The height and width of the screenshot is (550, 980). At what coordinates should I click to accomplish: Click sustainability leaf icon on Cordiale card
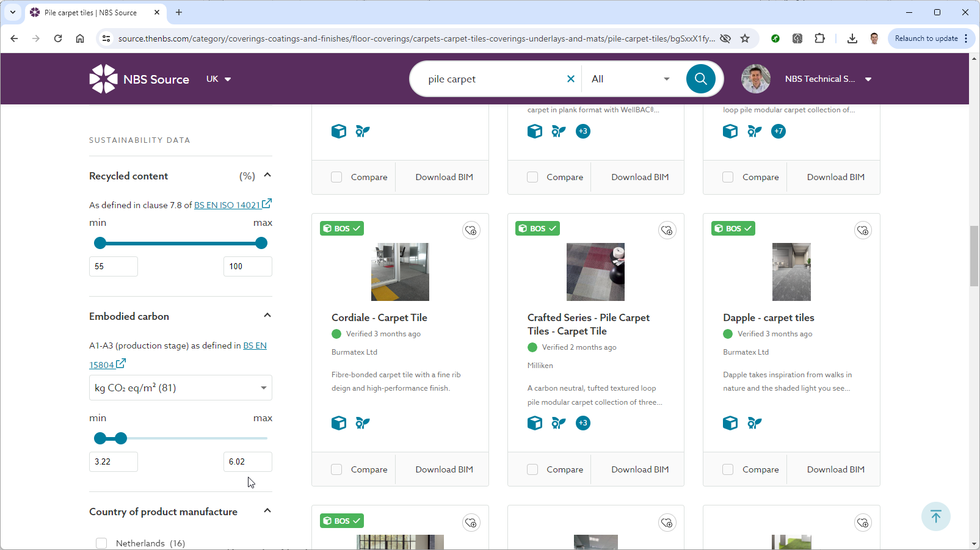click(363, 423)
